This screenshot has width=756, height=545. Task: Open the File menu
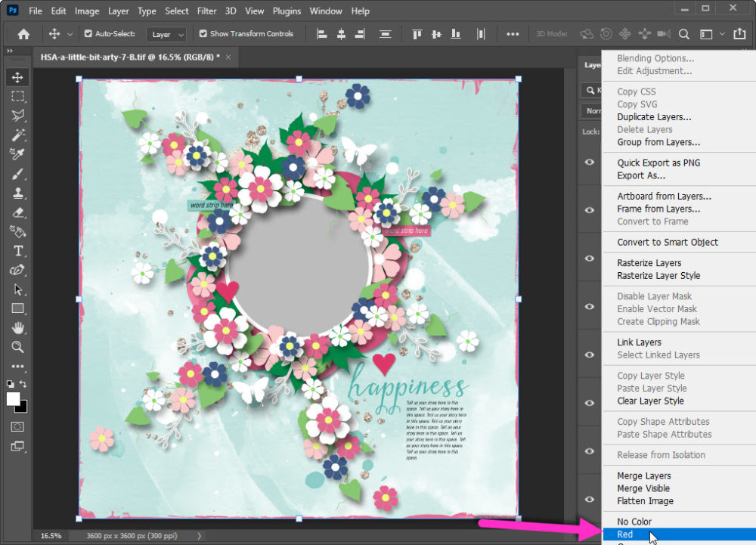point(36,11)
